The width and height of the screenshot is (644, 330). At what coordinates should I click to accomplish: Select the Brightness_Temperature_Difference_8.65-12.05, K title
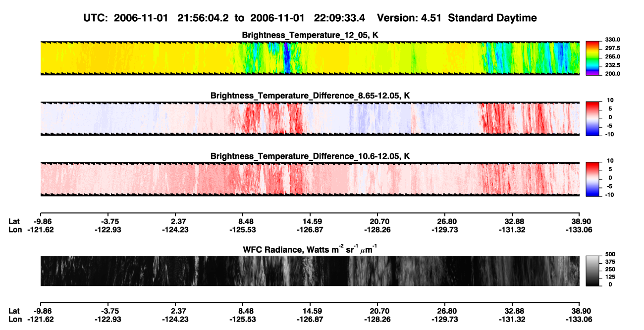tap(310, 95)
